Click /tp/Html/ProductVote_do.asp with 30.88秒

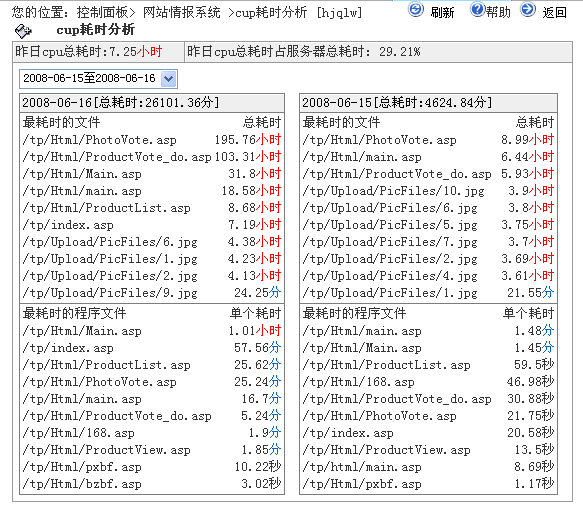[x=428, y=399]
